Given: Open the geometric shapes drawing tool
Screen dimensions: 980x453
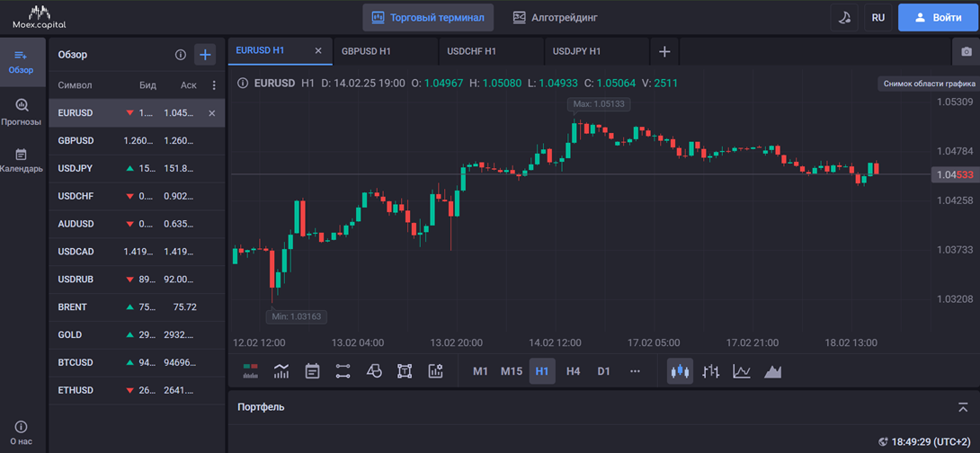Looking at the screenshot, I should tap(374, 371).
